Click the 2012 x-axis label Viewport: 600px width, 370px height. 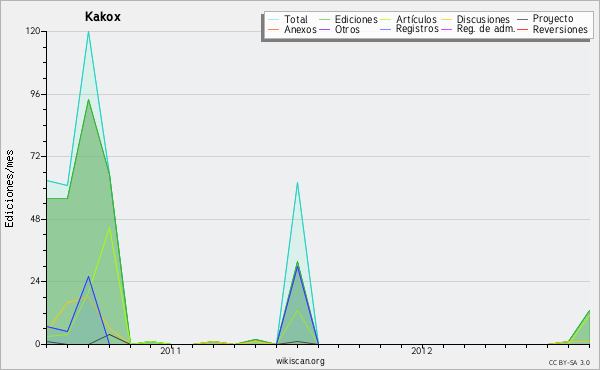(422, 351)
